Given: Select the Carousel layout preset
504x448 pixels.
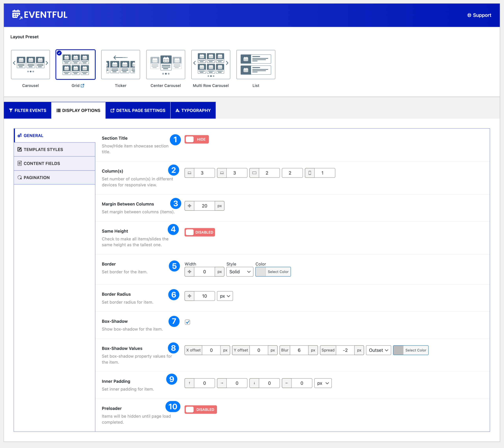Looking at the screenshot, I should 30,64.
